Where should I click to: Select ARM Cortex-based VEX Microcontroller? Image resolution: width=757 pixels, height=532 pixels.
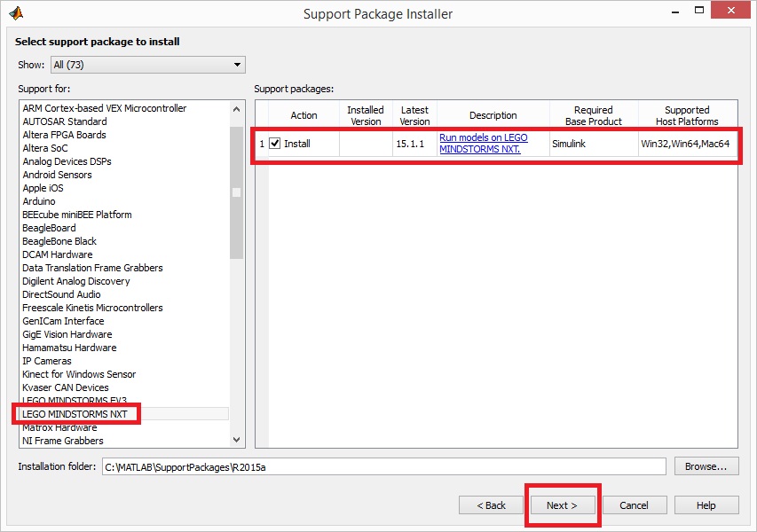click(105, 108)
